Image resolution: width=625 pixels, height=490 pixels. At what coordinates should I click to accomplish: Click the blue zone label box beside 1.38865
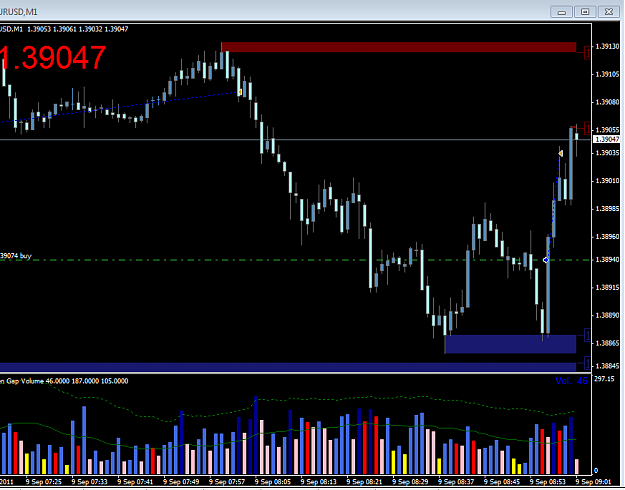click(587, 335)
